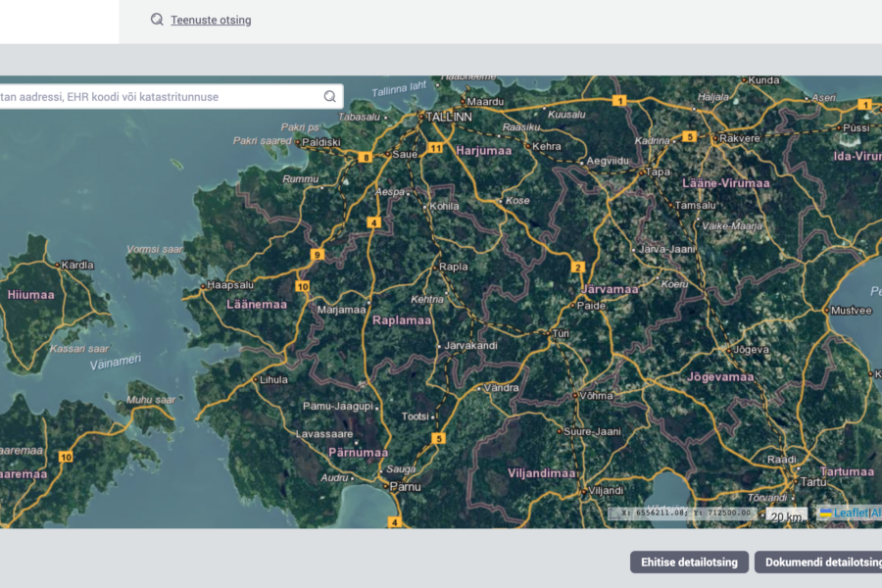Viewport: 882px width, 588px height.
Task: Click road shield 5 near Tootsi
Action: pos(439,438)
